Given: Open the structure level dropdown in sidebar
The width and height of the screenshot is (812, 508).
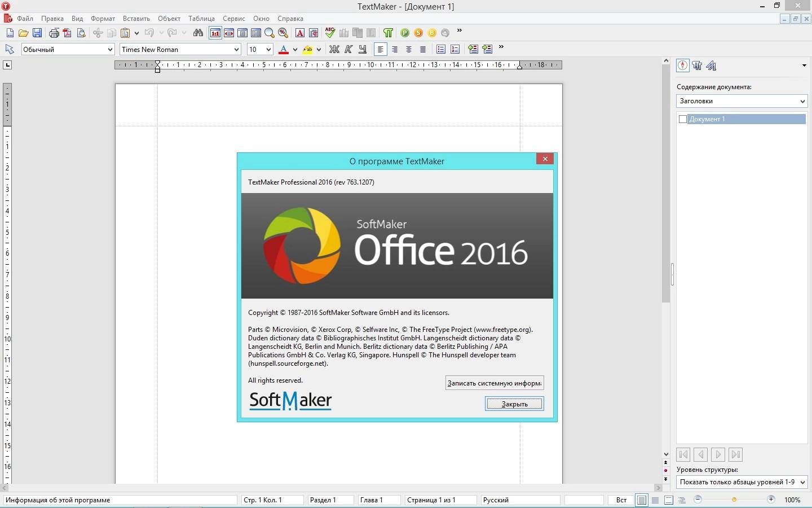Looking at the screenshot, I should tap(742, 482).
